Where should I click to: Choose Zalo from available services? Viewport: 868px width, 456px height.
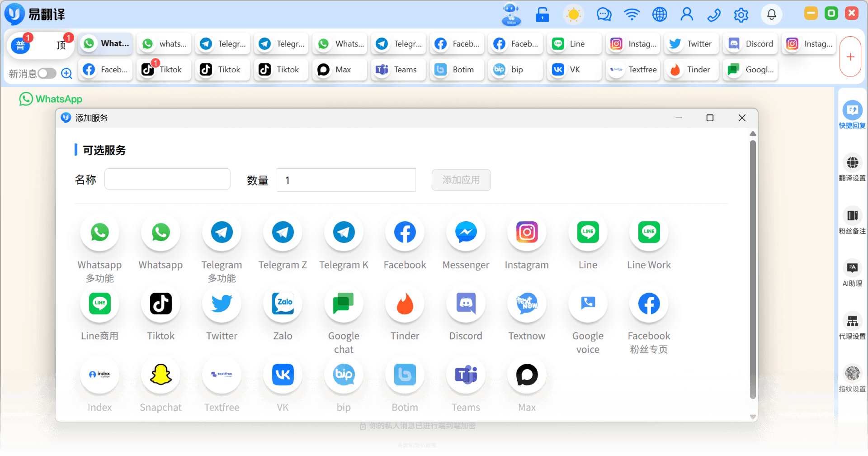(283, 304)
